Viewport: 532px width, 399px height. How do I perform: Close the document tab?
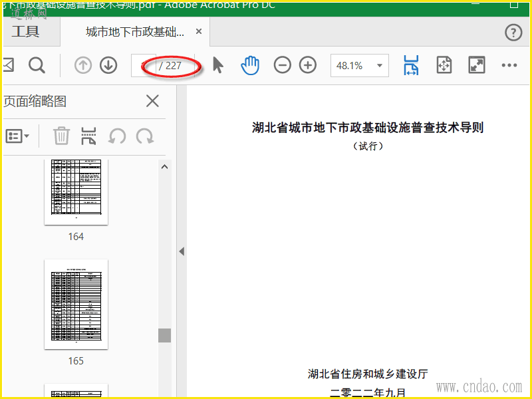pos(199,31)
